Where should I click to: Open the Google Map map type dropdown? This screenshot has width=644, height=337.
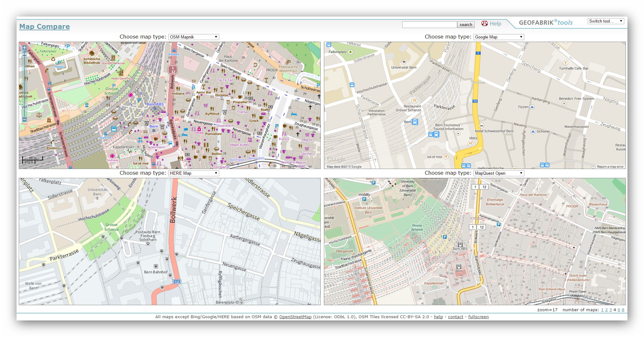tap(499, 37)
